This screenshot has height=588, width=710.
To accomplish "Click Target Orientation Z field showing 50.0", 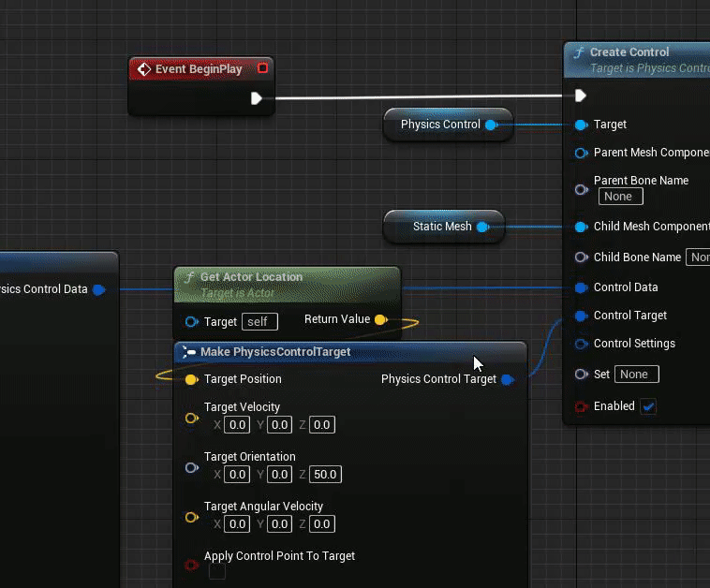I will tap(325, 475).
